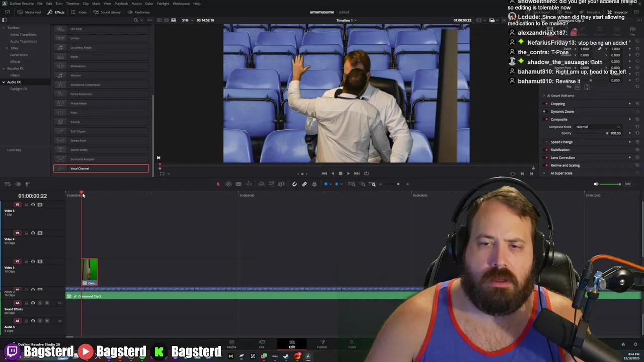Screen dimensions: 644x362
Task: Choose the Trim Edit Mode tool
Action: [228, 184]
